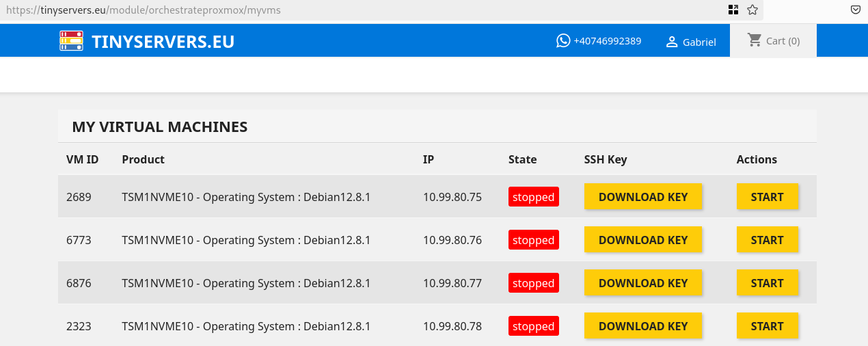Start VM 6773

coord(767,240)
